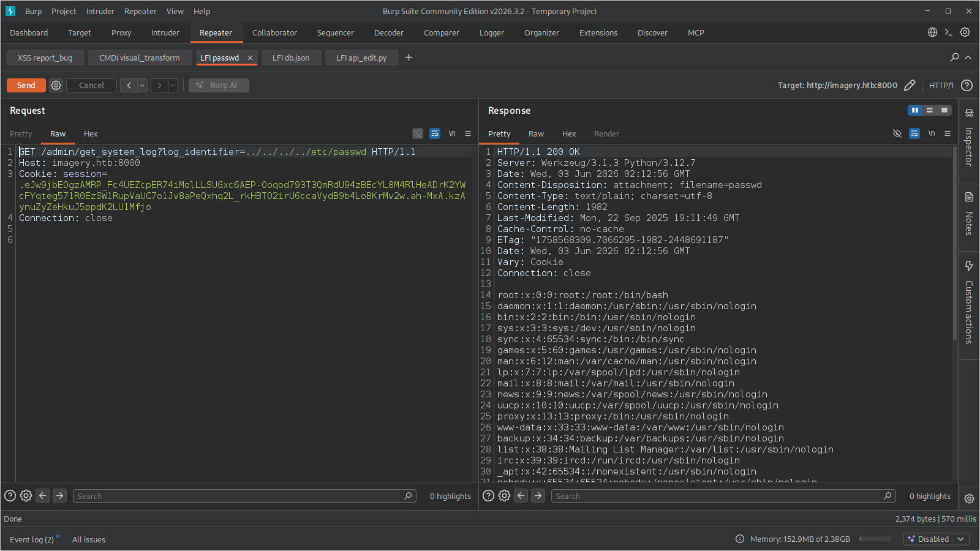
Task: Send the request
Action: [26, 85]
